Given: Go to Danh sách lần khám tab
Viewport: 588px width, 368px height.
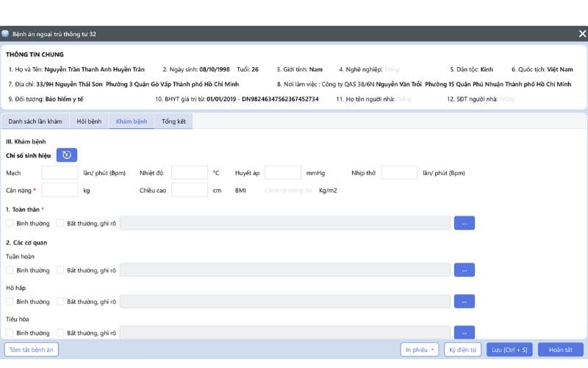Looking at the screenshot, I should tap(35, 121).
